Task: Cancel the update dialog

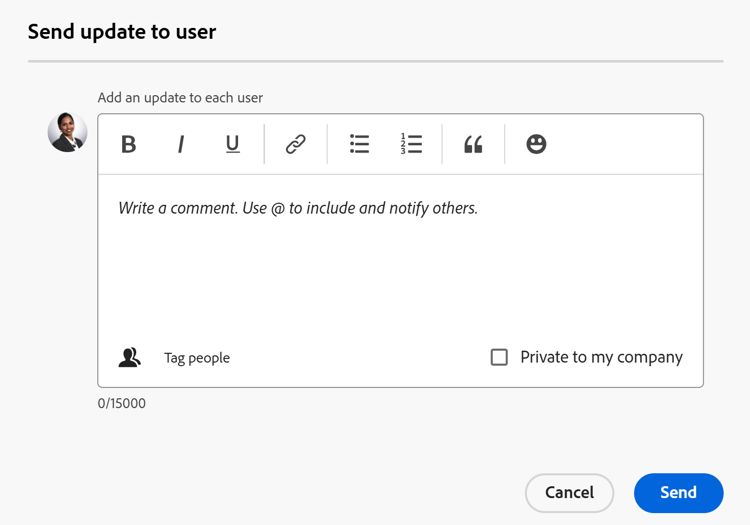Action: click(569, 492)
